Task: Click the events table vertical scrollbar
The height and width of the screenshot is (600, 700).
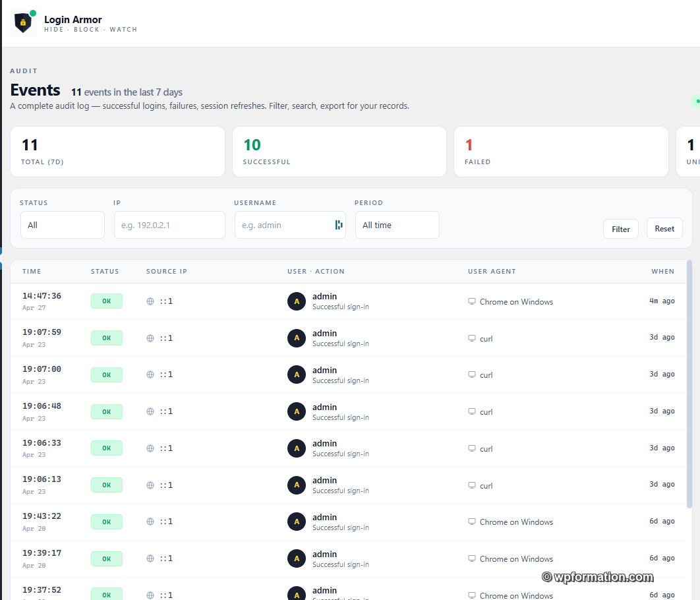Action: pos(689,384)
